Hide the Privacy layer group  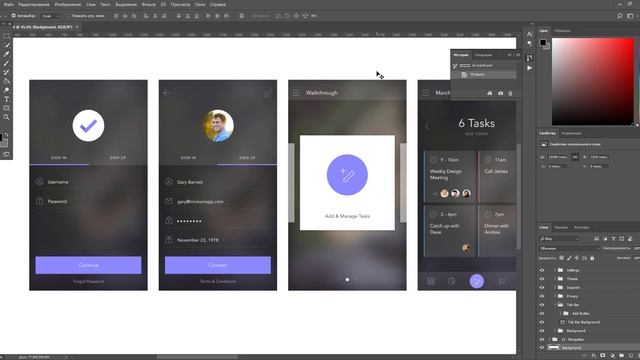coord(542,296)
